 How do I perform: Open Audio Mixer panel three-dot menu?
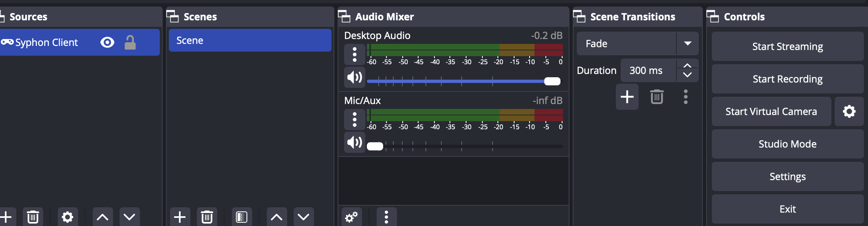click(x=386, y=217)
